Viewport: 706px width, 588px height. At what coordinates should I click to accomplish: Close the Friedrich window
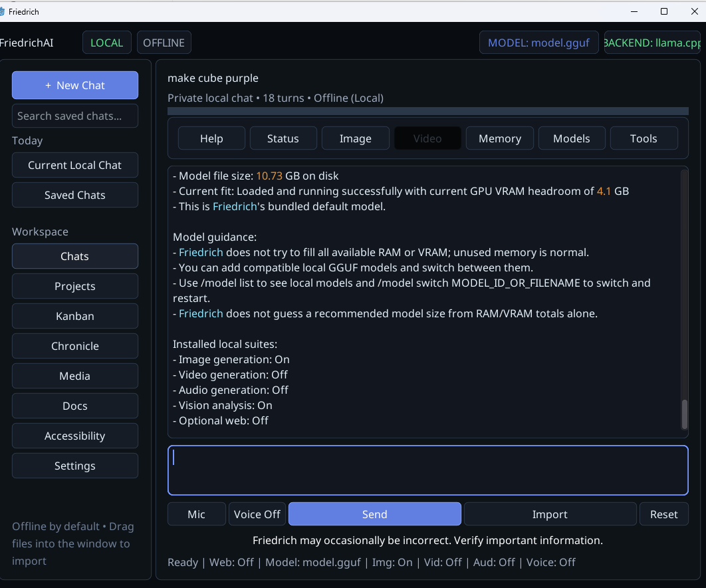tap(694, 11)
